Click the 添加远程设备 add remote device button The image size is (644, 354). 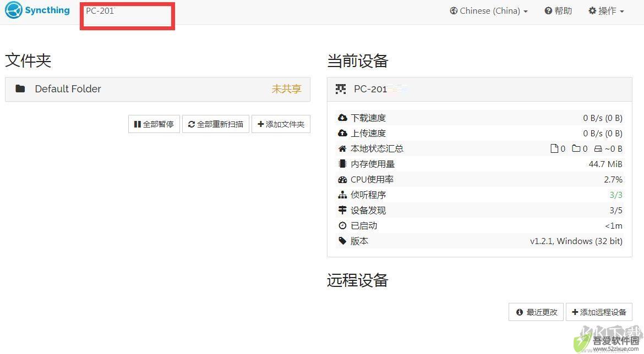[599, 312]
